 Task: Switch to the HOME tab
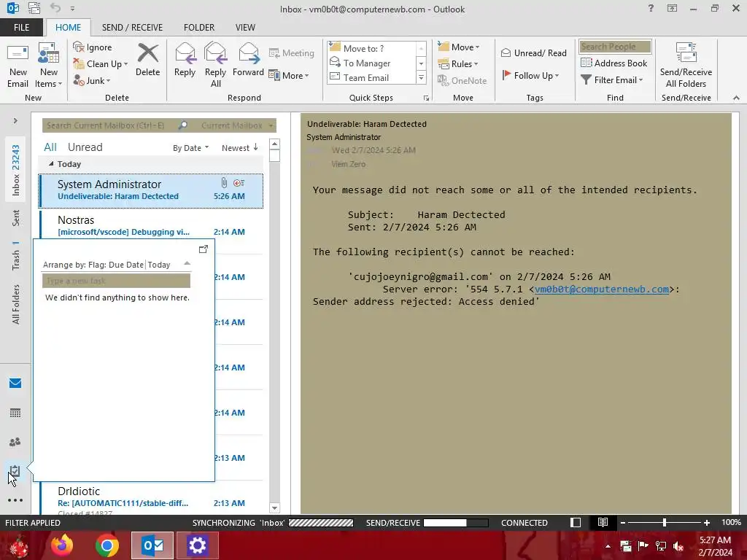(x=68, y=28)
